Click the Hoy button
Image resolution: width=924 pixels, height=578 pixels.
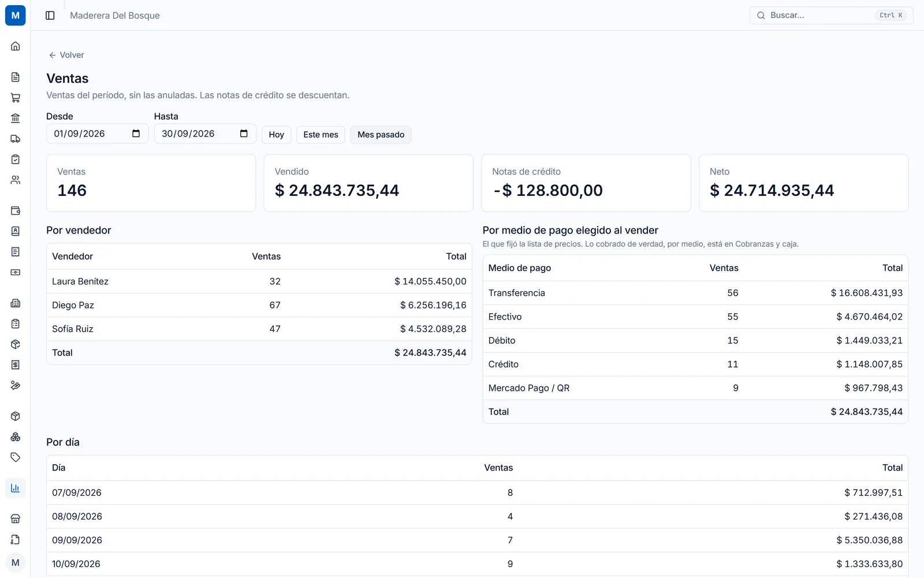click(277, 135)
